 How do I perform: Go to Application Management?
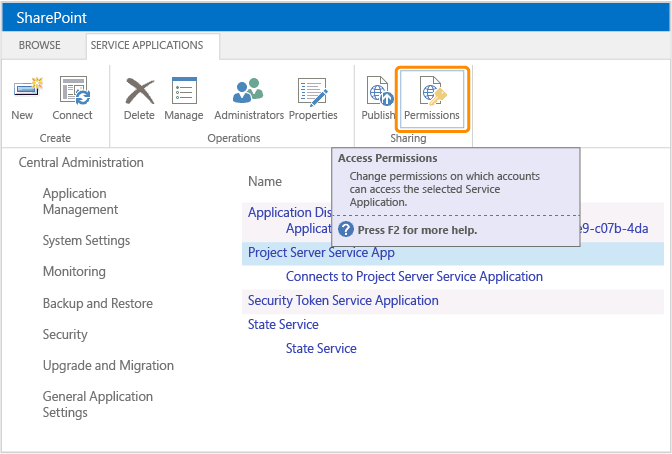tap(80, 201)
